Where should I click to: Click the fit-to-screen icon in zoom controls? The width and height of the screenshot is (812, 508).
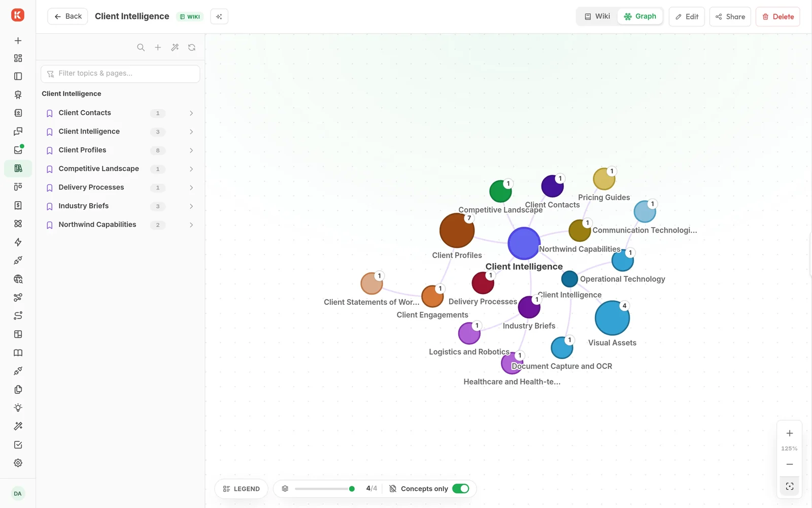click(x=790, y=486)
